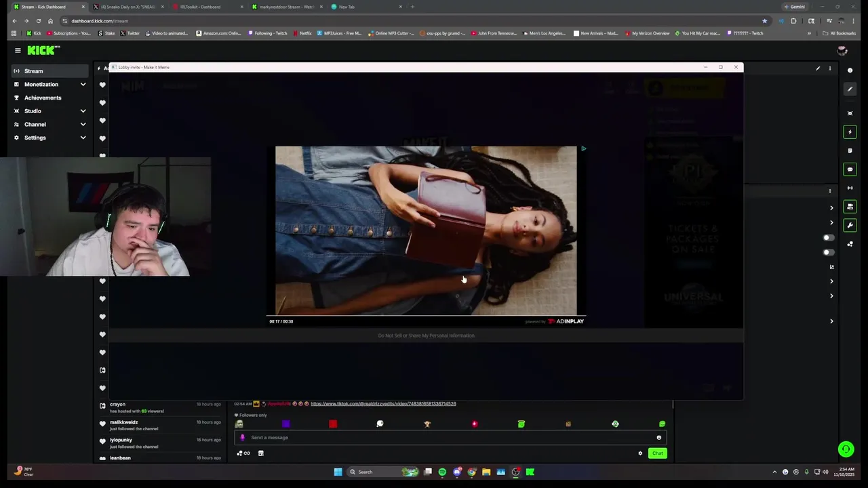This screenshot has width=868, height=488.
Task: Open the Stream sidebar item
Action: pos(48,71)
